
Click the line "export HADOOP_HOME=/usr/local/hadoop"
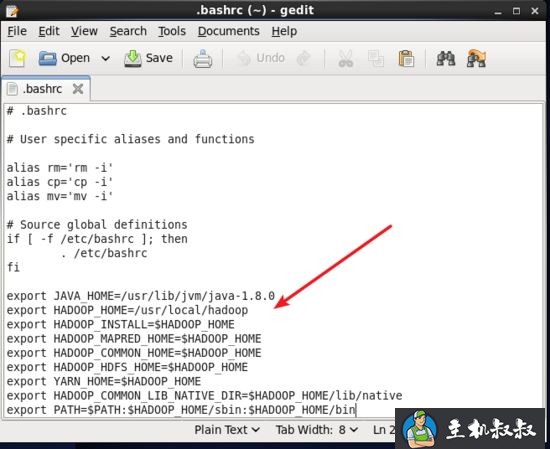click(x=127, y=310)
